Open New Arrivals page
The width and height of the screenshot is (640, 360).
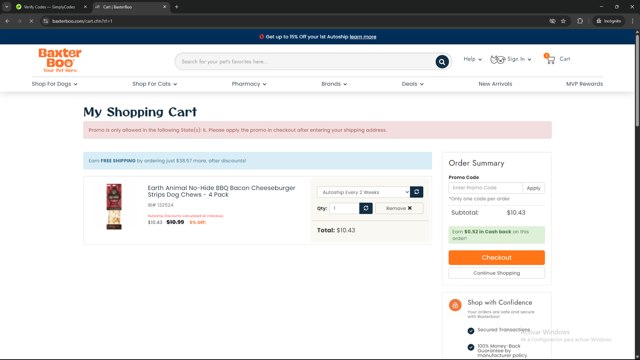[x=495, y=84]
